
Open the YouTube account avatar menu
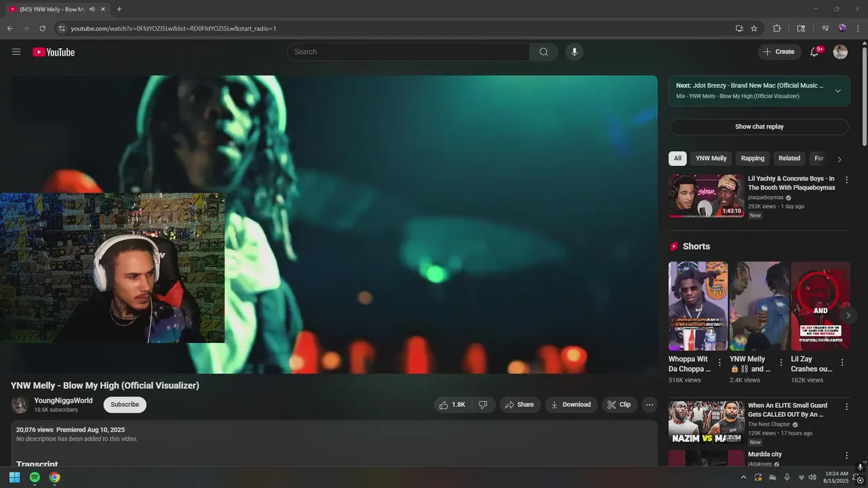click(840, 52)
